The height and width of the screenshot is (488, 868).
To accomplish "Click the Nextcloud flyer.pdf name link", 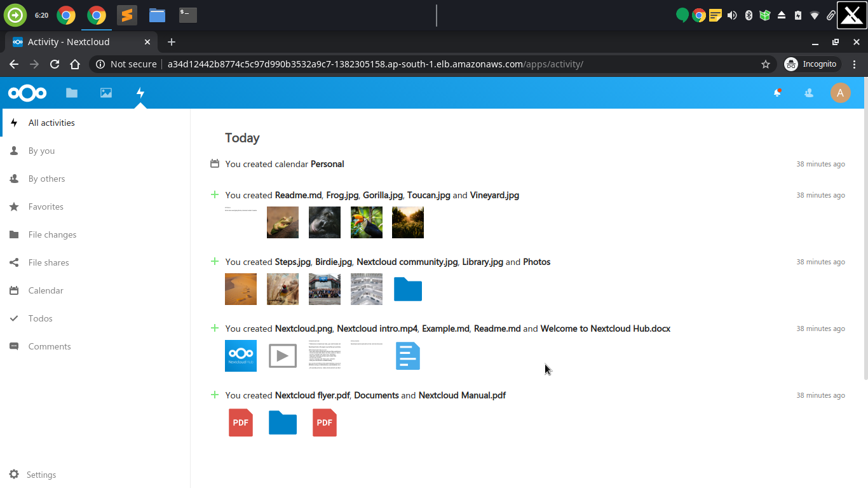I will [313, 395].
